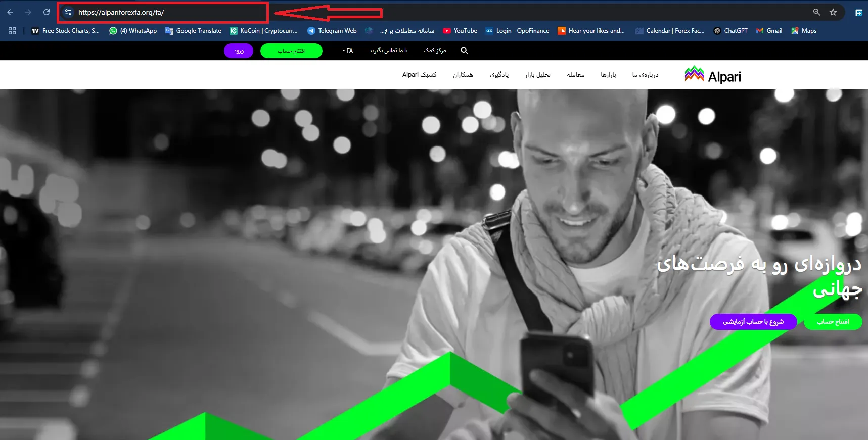Click شروع با حساب آزمایشی demo button
The image size is (868, 440).
coord(753,322)
